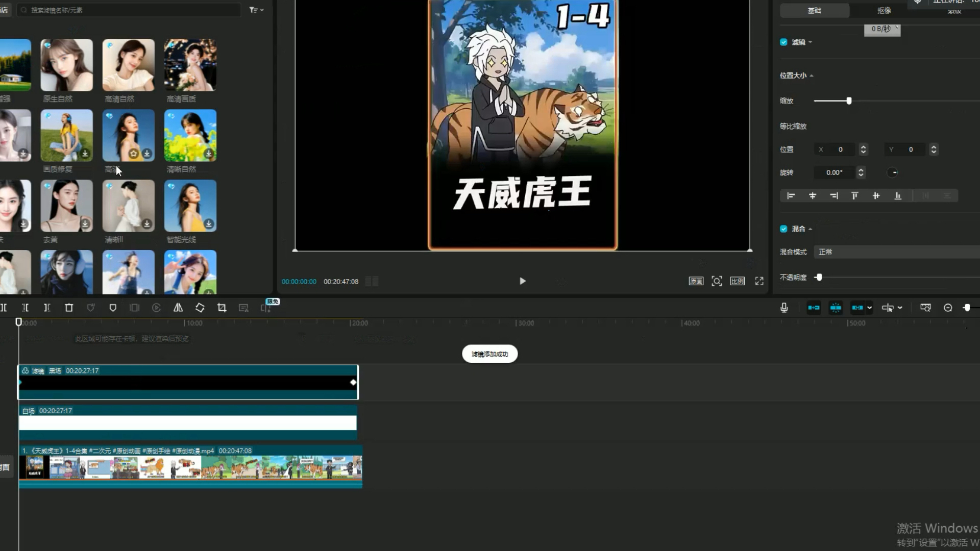
Task: Click the Y position value field
Action: [x=905, y=149]
